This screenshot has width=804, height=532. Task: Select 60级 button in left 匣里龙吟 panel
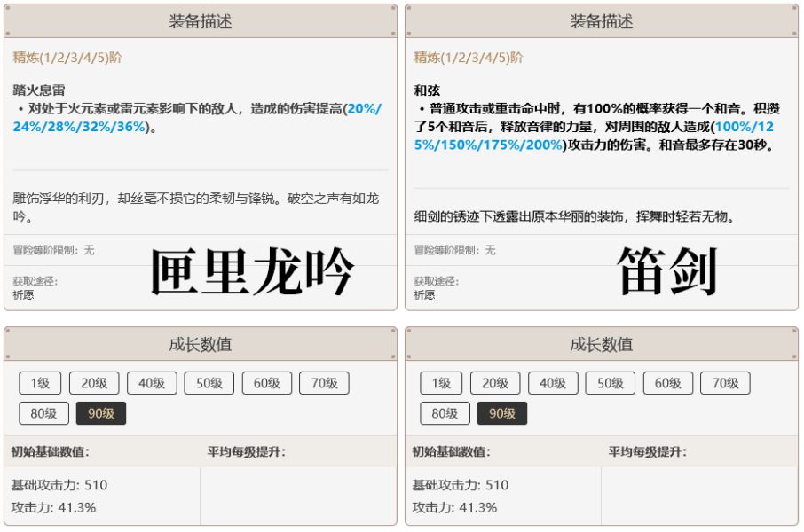[266, 383]
